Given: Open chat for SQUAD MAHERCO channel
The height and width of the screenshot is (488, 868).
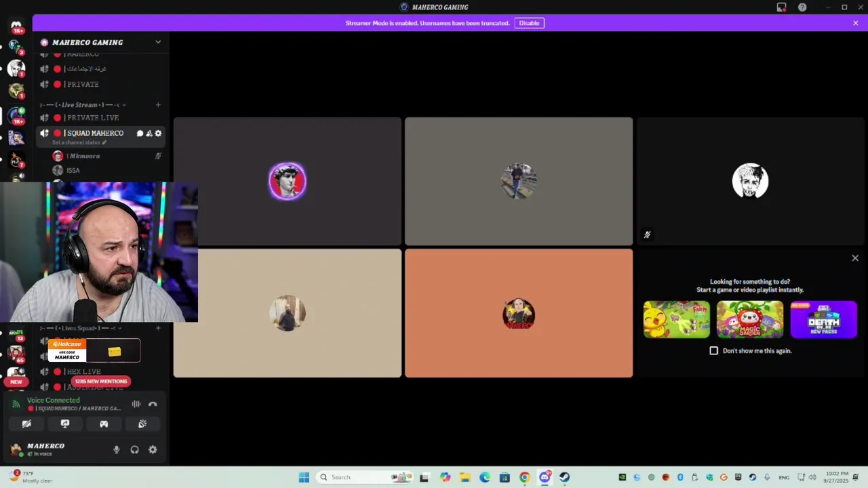Looking at the screenshot, I should pos(140,134).
